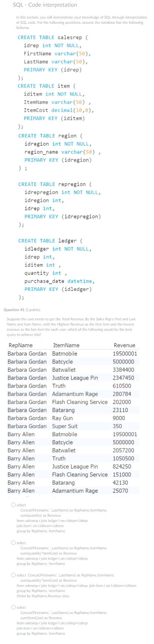Click the Revenue column header

pos(124,345)
